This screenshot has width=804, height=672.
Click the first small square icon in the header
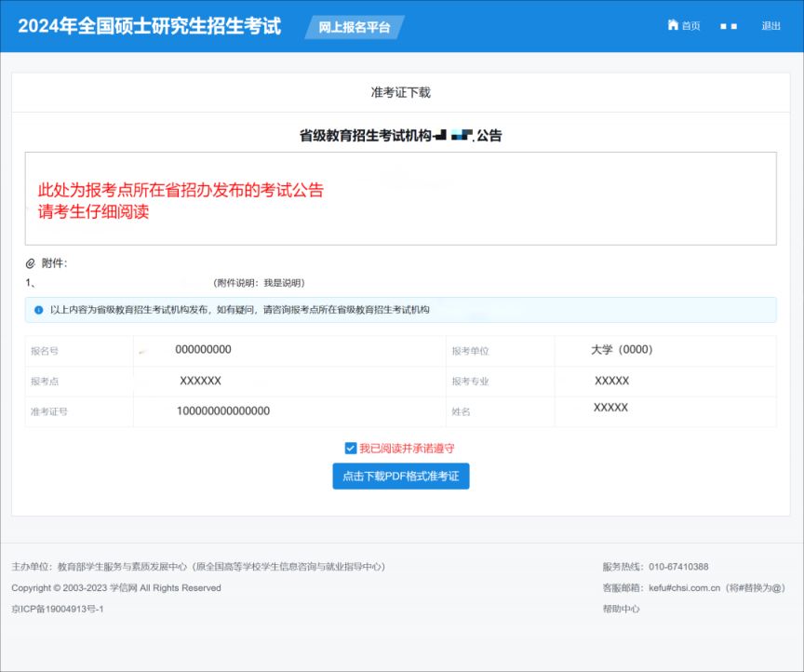(x=725, y=27)
